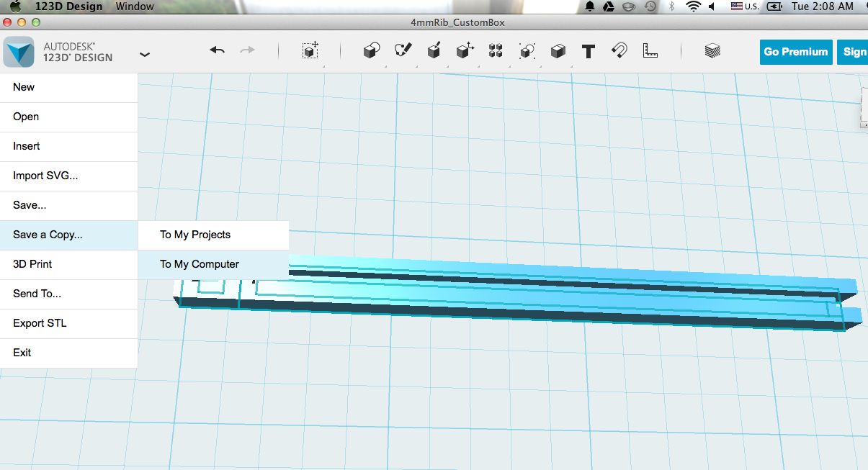
Task: Click the 4mmRib_CustomBox window title
Action: click(x=457, y=22)
